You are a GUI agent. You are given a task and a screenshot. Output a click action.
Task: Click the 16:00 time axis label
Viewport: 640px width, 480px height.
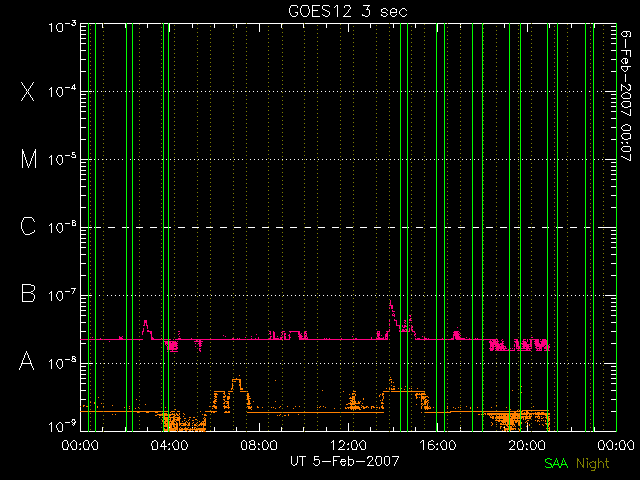[438, 445]
